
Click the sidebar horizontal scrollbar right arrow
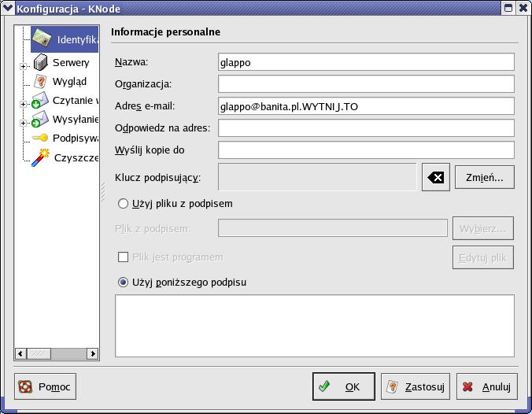[x=93, y=354]
